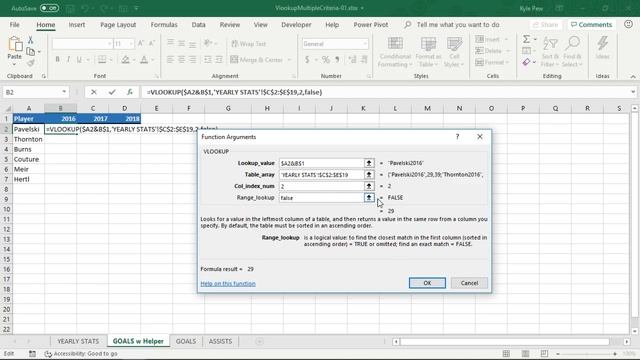This screenshot has width=640, height=360.
Task: Click OK in Function Arguments dialog
Action: click(x=427, y=283)
